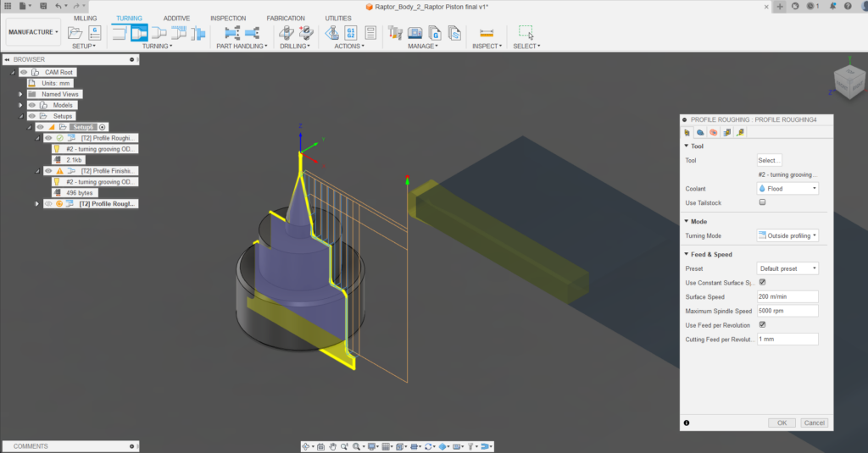Image resolution: width=868 pixels, height=453 pixels.
Task: Open the Coolant dropdown showing Flood
Action: click(787, 189)
